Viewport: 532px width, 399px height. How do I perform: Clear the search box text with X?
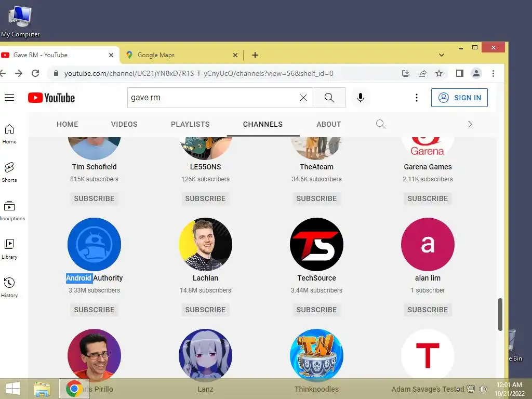tap(303, 98)
